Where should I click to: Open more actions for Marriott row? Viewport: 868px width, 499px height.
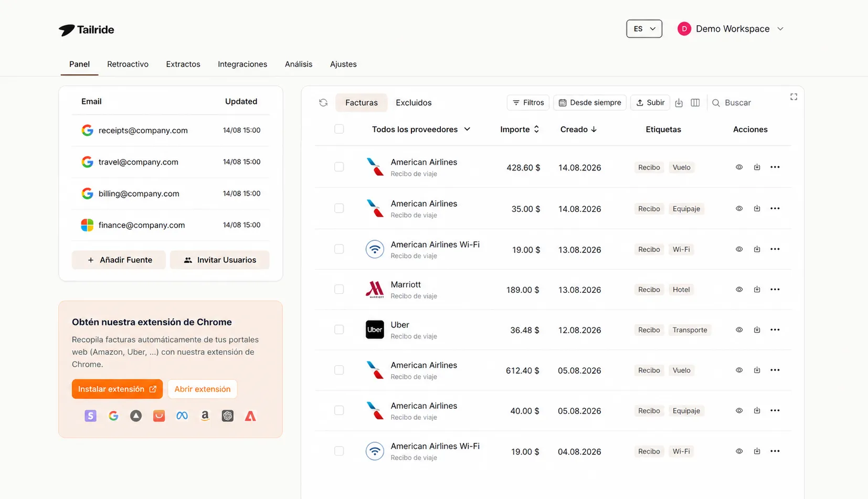(x=775, y=290)
